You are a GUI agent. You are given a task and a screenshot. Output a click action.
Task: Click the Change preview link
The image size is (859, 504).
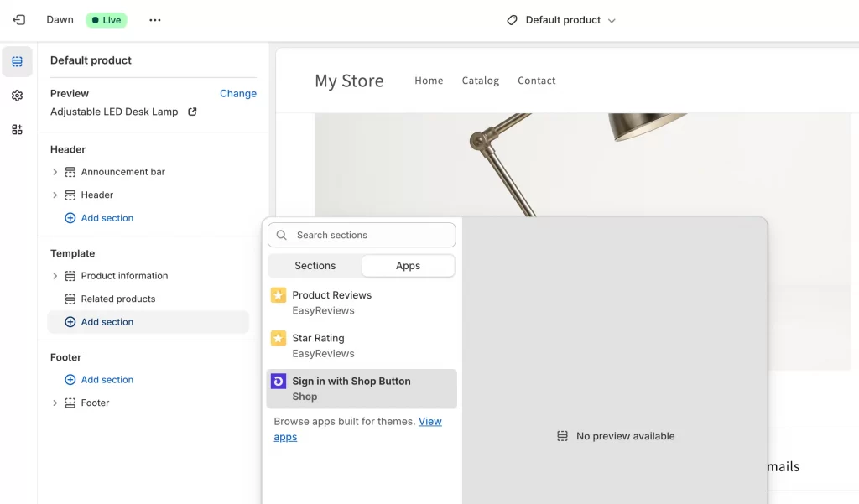click(237, 94)
